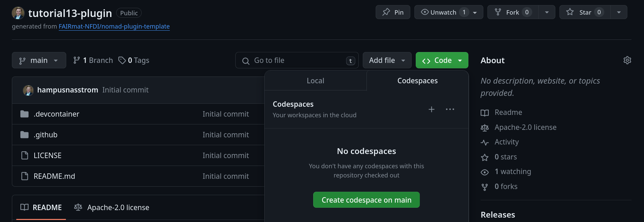Click the About settings gear icon
This screenshot has width=644, height=222.
[627, 60]
